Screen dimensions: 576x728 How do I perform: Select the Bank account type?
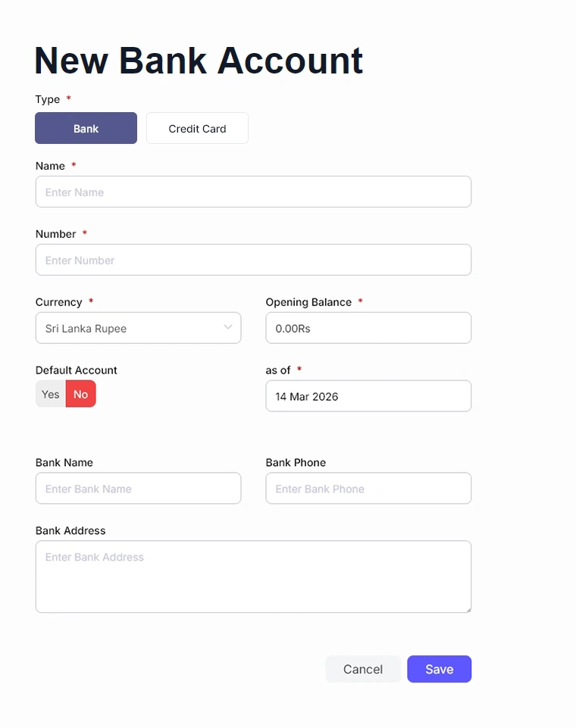click(86, 128)
